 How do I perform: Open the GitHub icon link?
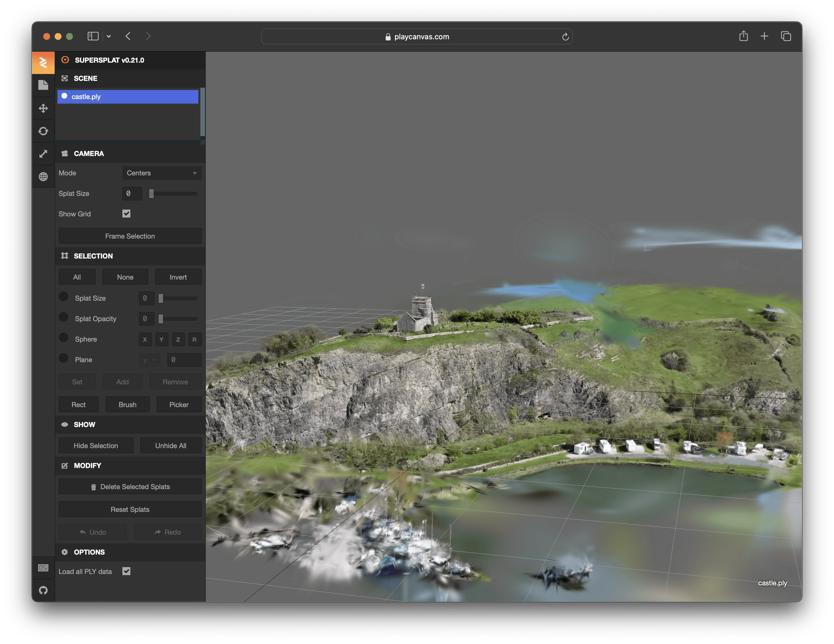(43, 590)
